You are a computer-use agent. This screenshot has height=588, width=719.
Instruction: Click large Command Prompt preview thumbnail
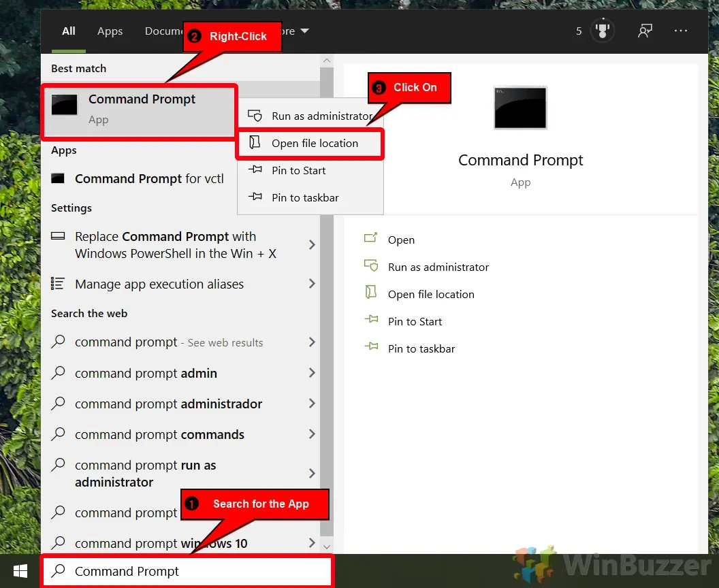[520, 108]
